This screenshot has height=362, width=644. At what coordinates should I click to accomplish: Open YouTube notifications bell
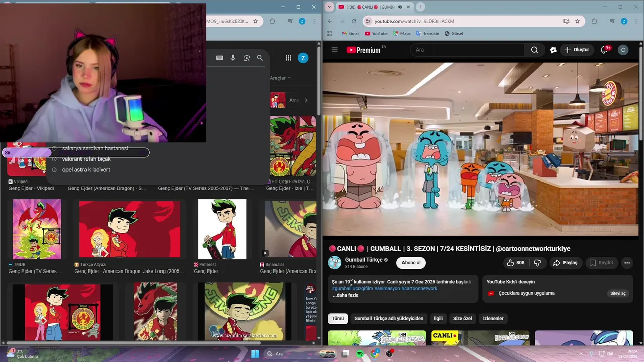[x=604, y=50]
